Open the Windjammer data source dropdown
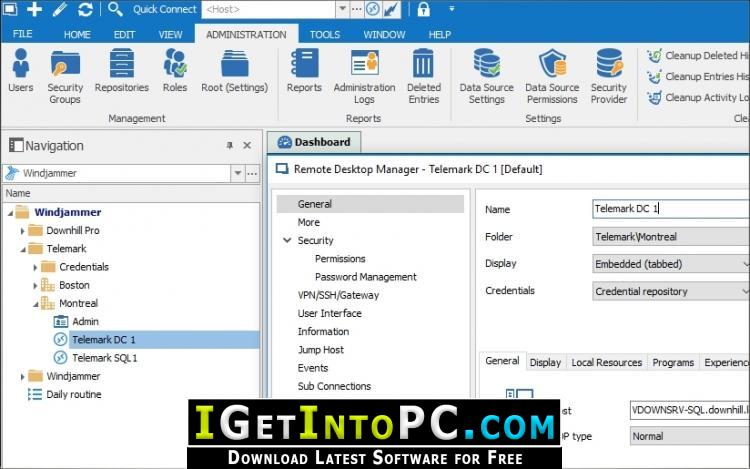750x469 pixels. coord(238,173)
